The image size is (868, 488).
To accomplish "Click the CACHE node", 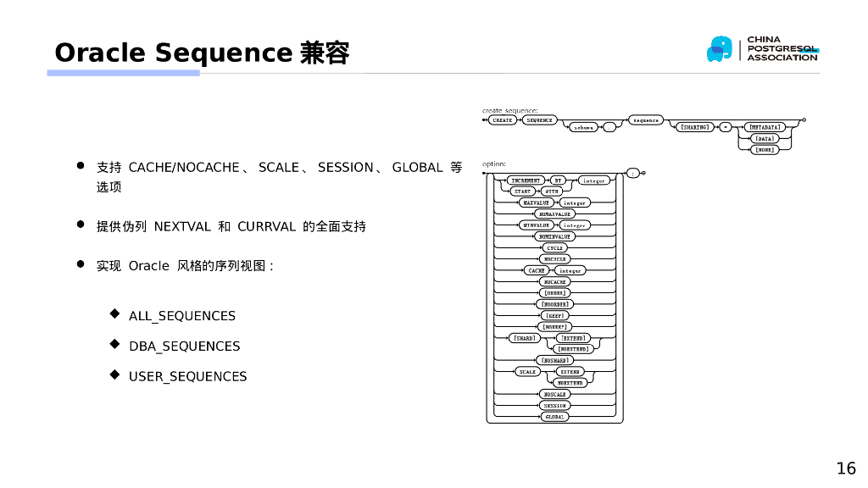I will [x=537, y=270].
